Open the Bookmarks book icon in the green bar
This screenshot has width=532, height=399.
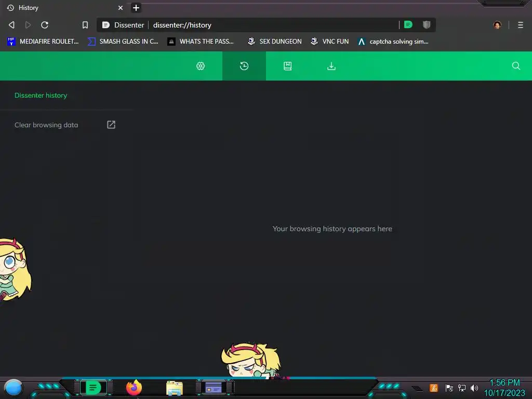[x=288, y=66]
